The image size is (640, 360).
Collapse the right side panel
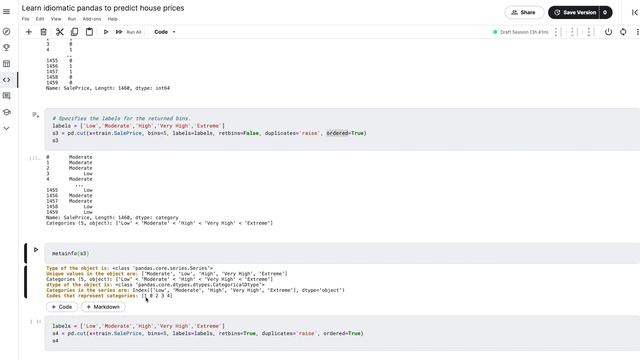click(634, 12)
